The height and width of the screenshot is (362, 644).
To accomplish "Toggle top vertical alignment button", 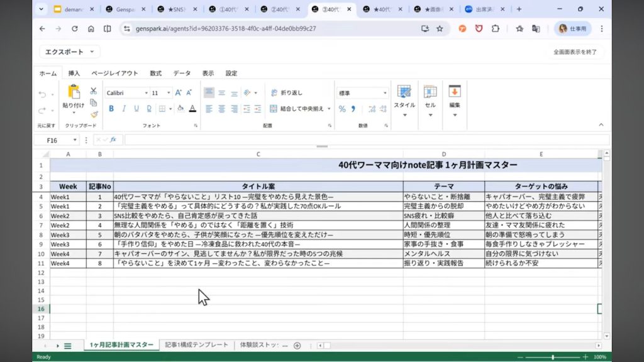I will tap(209, 92).
